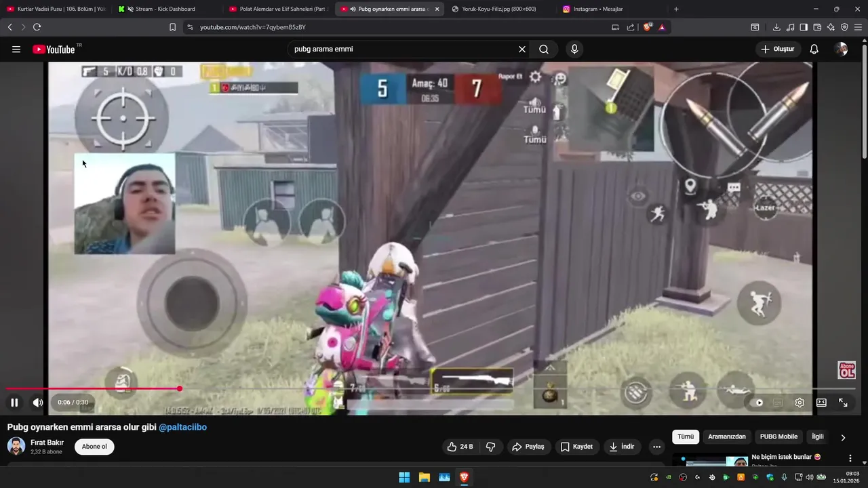Select the Tümü filter chip
The width and height of the screenshot is (868, 488).
[686, 437]
